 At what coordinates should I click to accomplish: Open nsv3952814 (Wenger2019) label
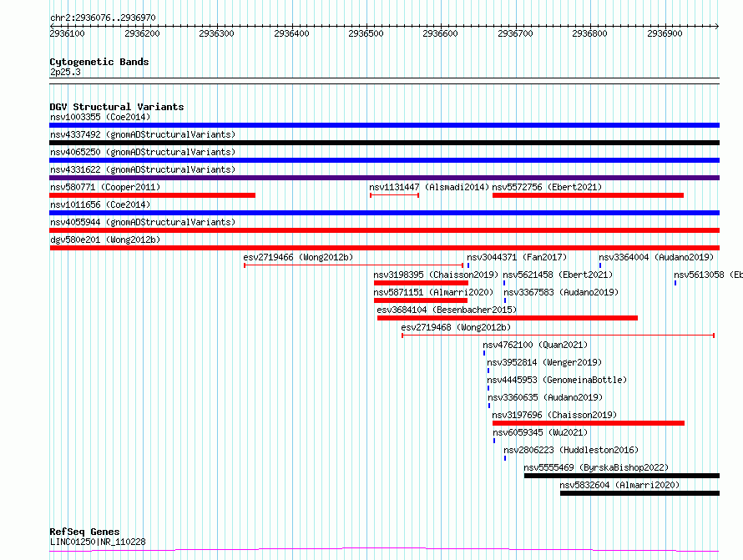tap(544, 362)
